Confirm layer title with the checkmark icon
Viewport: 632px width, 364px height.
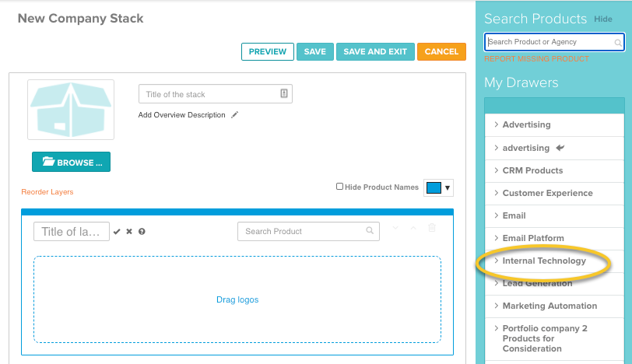(x=117, y=232)
